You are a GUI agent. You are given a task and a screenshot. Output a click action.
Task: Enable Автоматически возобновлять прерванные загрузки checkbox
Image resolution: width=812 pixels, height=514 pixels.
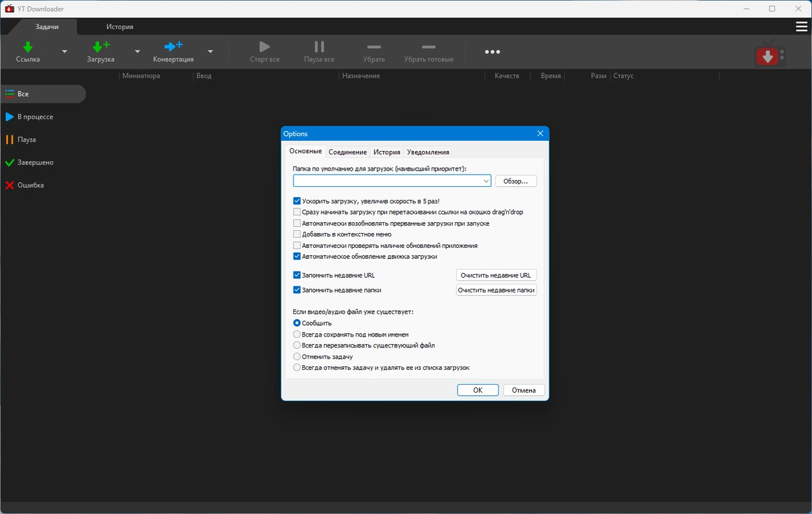tap(297, 223)
